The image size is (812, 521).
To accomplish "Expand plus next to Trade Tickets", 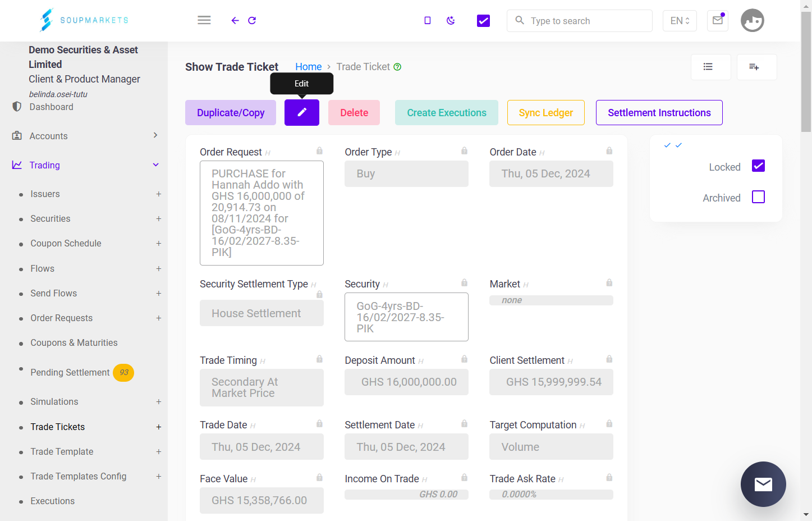I will 159,427.
